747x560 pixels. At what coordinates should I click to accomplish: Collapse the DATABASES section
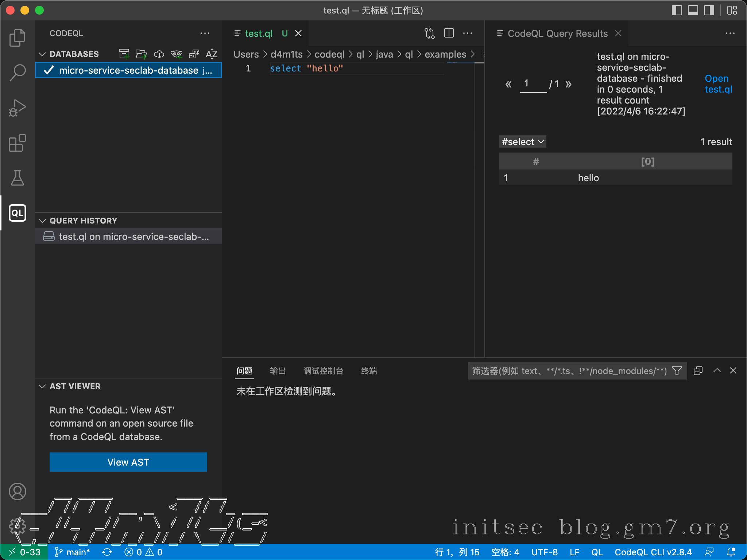coord(42,54)
